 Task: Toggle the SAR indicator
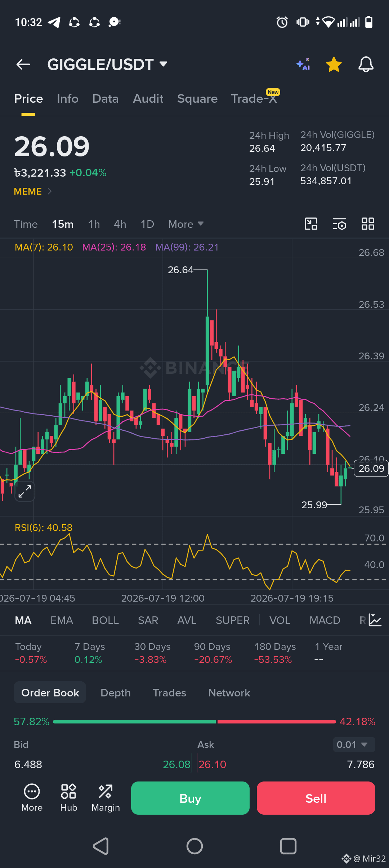[x=148, y=620]
